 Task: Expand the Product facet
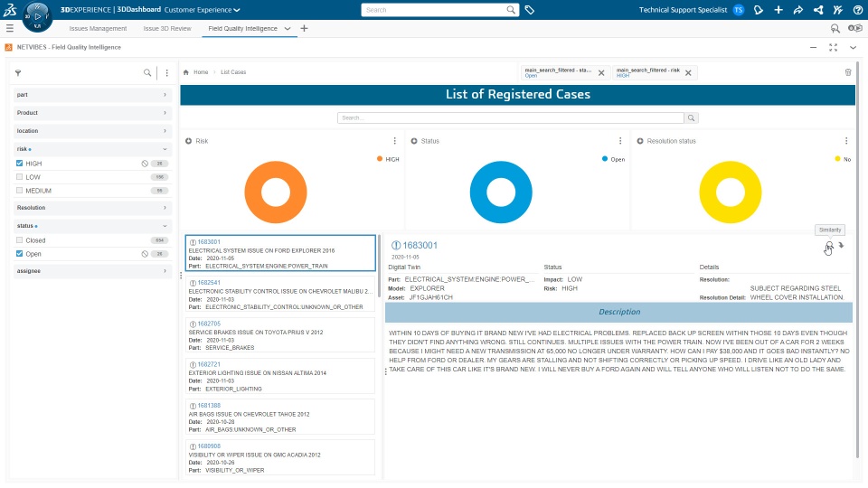(92, 113)
